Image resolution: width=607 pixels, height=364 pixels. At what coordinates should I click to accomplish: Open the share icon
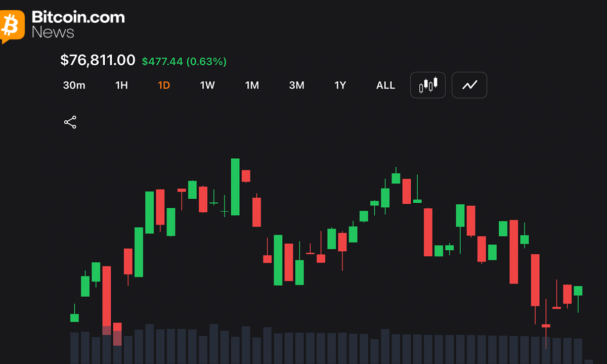click(70, 122)
